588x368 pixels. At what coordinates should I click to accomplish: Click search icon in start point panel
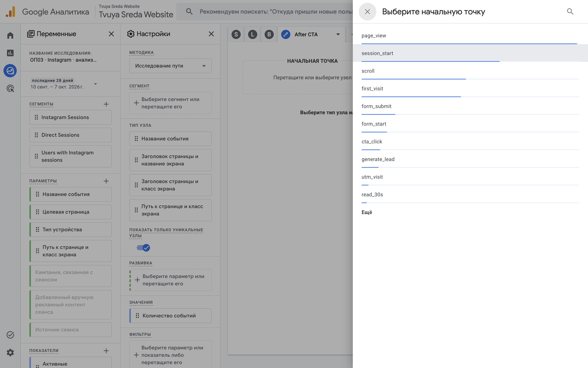570,11
